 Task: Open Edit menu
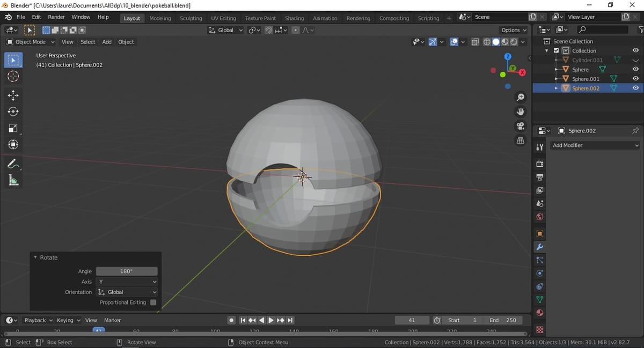36,17
